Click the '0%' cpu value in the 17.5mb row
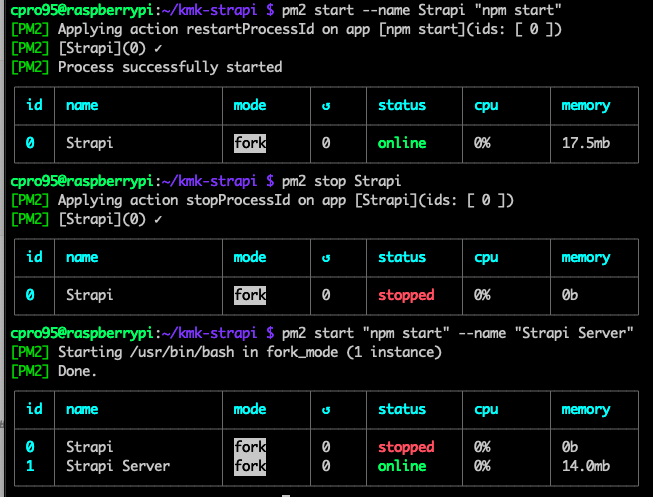This screenshot has height=497, width=653. (x=482, y=143)
